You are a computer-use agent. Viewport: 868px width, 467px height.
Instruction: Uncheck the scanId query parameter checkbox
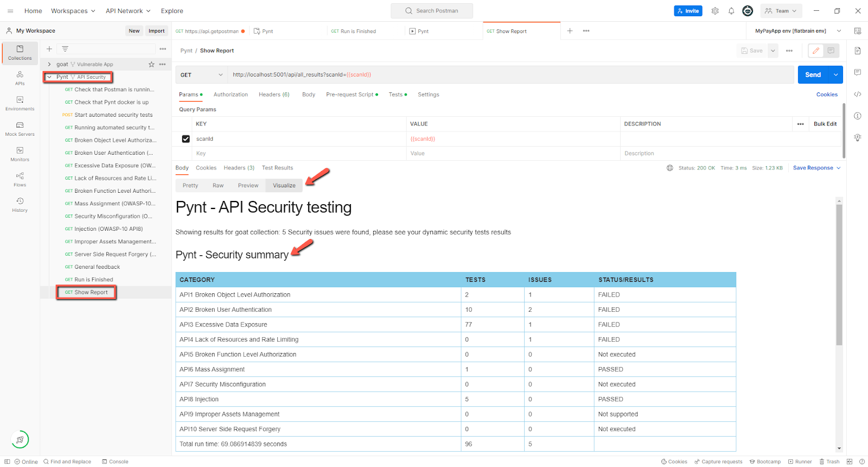pyautogui.click(x=186, y=139)
